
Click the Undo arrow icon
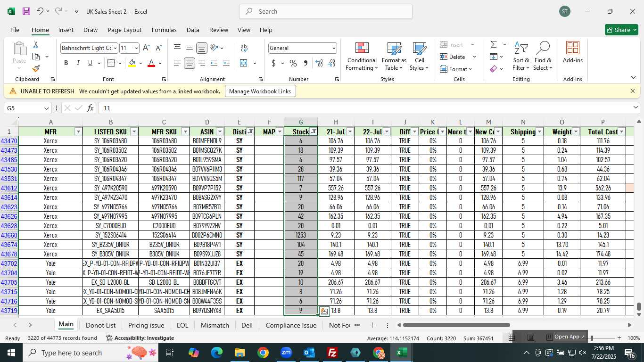(x=40, y=11)
